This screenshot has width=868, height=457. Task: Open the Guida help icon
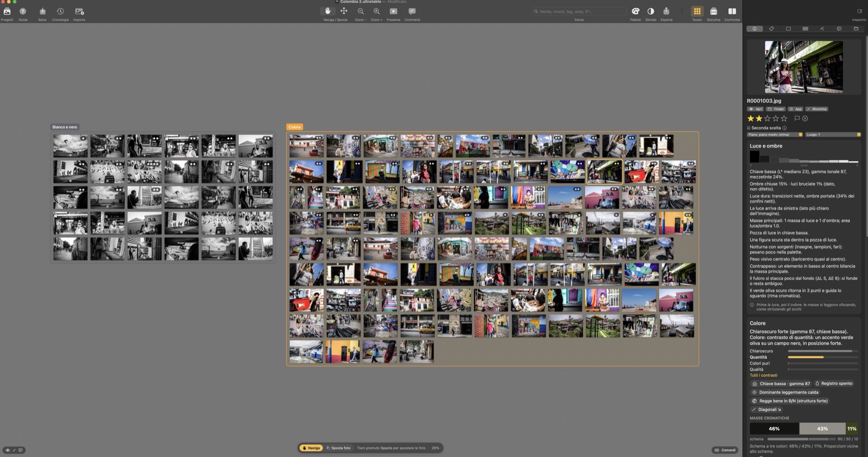pyautogui.click(x=23, y=11)
